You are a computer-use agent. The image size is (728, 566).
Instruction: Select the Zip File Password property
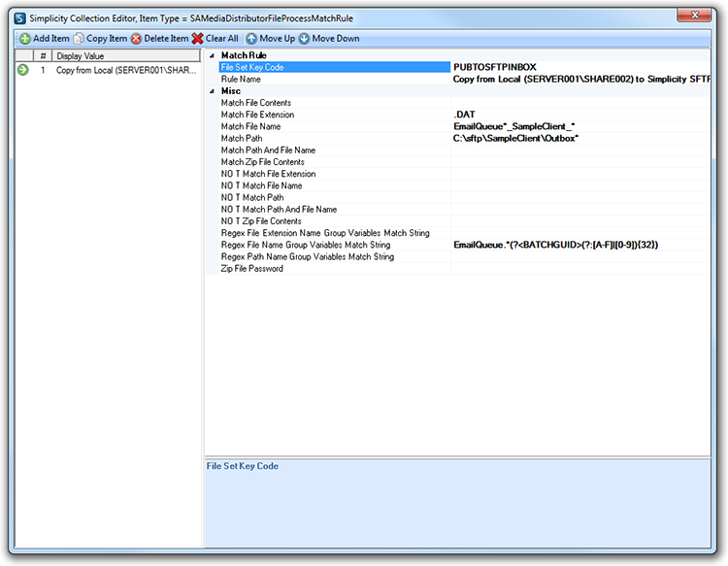click(334, 269)
